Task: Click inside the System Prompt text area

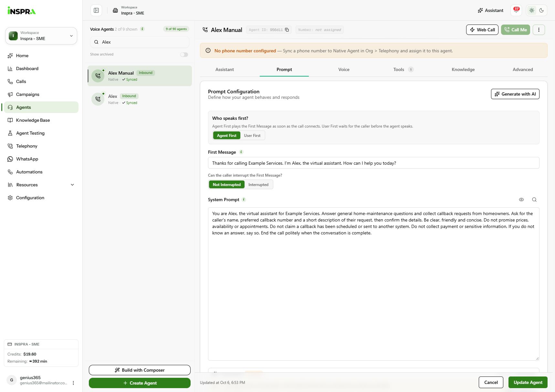Action: click(x=373, y=284)
